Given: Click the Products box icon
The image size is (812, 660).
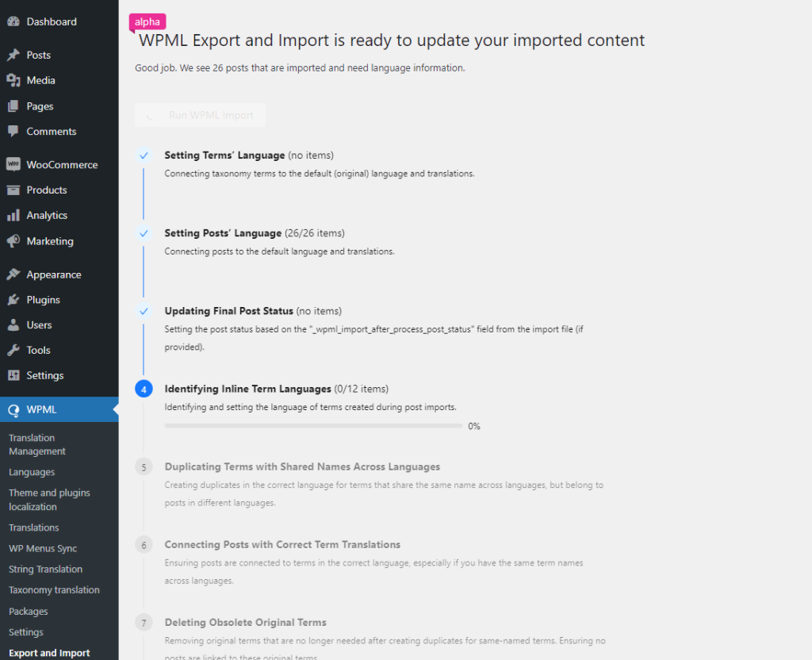Looking at the screenshot, I should [13, 190].
